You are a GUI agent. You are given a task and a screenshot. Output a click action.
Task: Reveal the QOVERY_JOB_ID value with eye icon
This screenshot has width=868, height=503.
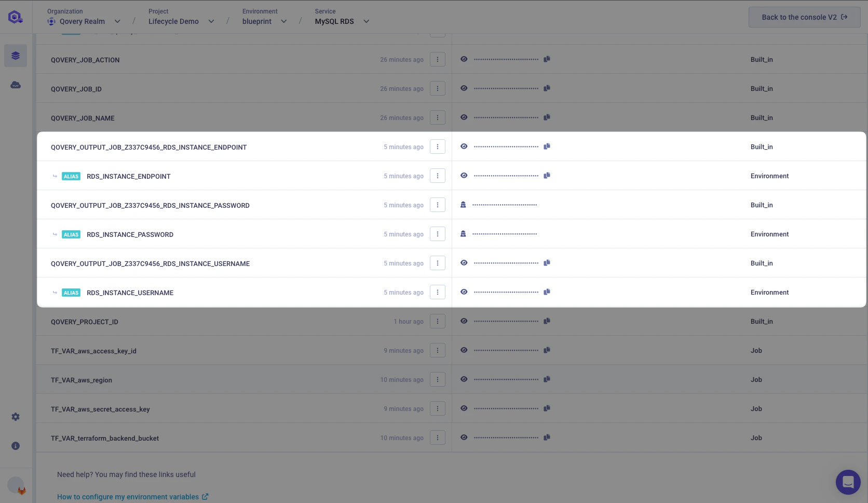[464, 88]
